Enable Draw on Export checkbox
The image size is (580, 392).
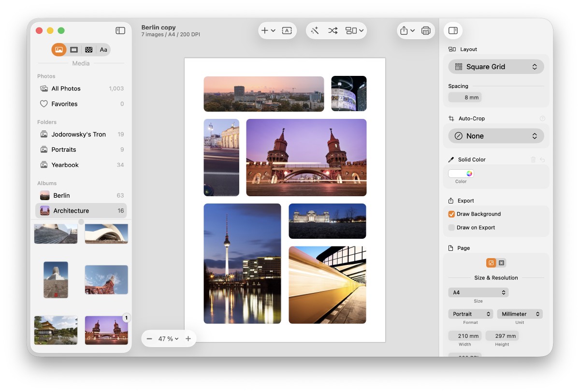(x=451, y=228)
